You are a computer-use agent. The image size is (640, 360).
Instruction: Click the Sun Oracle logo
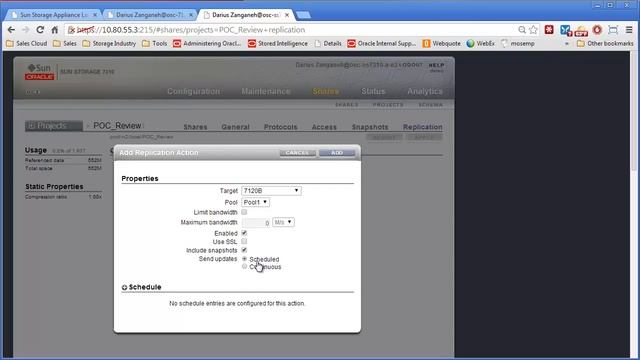tap(39, 72)
